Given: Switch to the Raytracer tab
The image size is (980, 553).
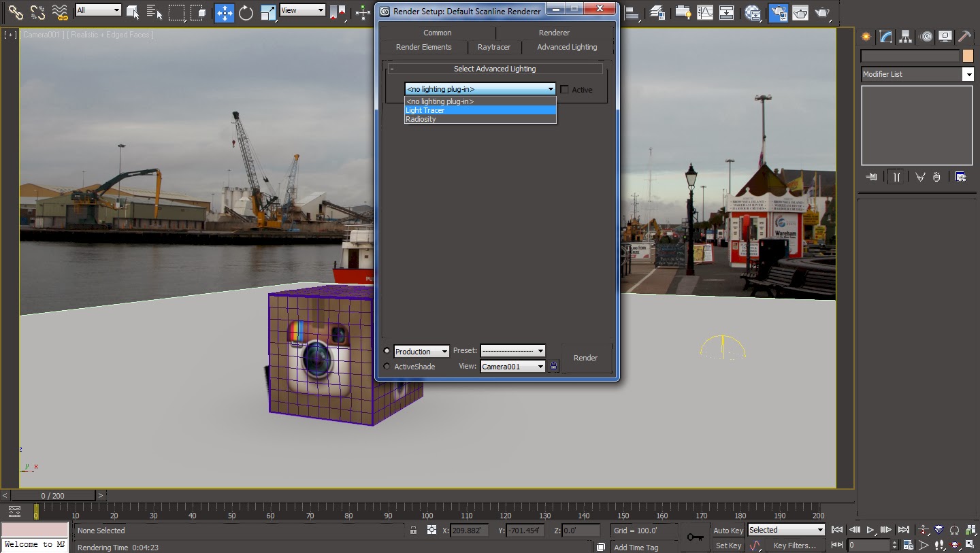Looking at the screenshot, I should pyautogui.click(x=493, y=47).
